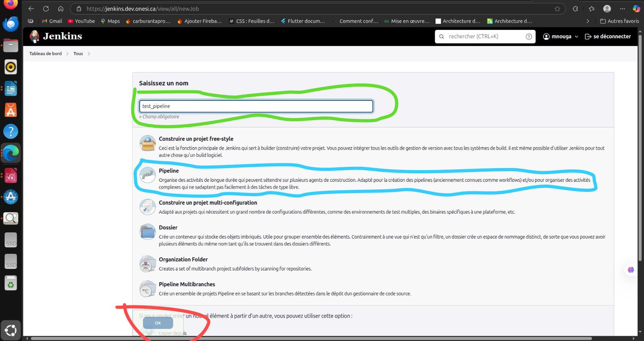
Task: Select Construire un projet free-style title
Action: click(196, 139)
